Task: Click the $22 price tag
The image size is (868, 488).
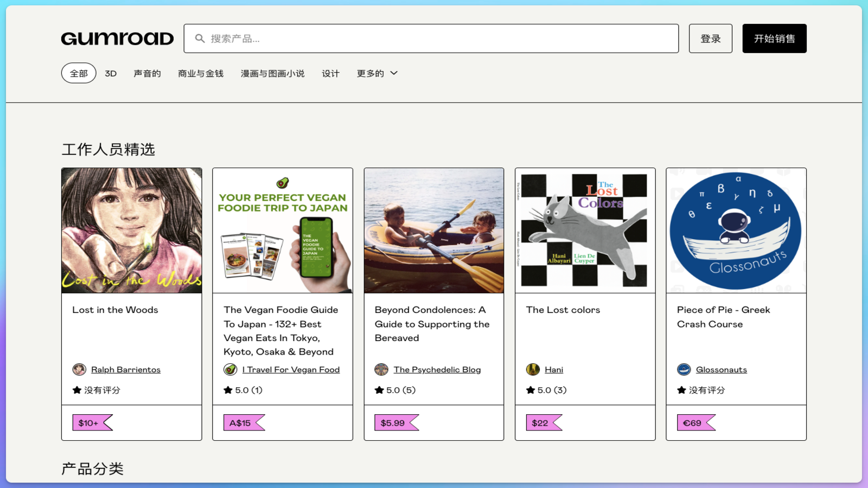Action: (544, 423)
